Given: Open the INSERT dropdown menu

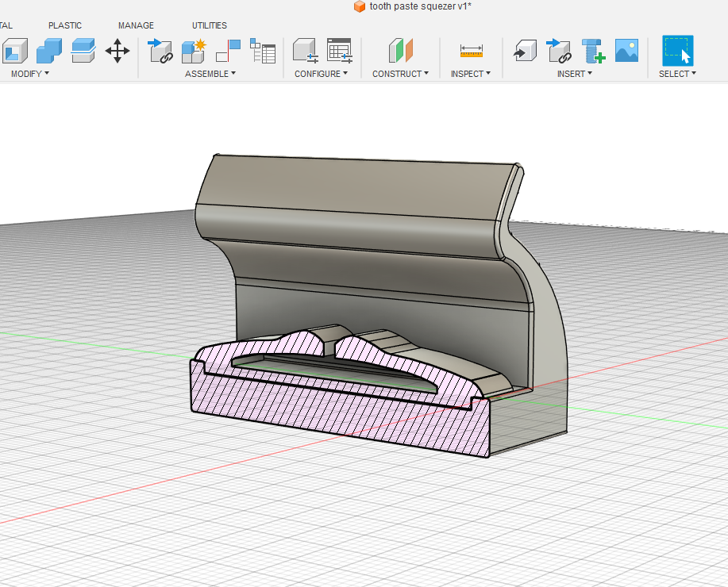Looking at the screenshot, I should 574,74.
